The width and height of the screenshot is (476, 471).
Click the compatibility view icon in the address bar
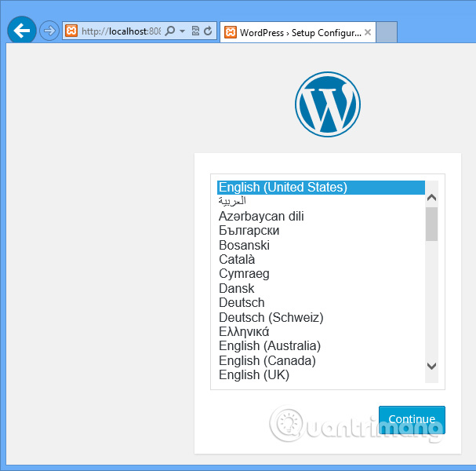(x=195, y=31)
